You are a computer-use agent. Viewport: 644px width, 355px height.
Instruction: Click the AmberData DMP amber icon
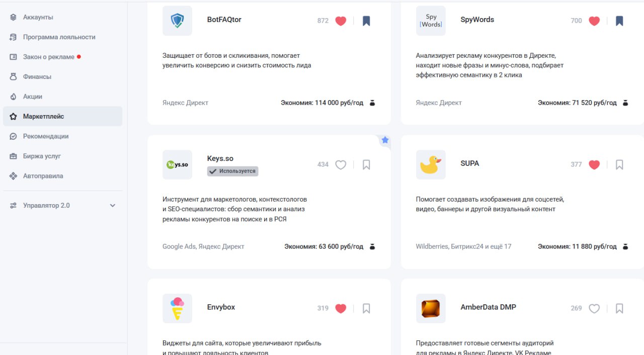click(431, 308)
